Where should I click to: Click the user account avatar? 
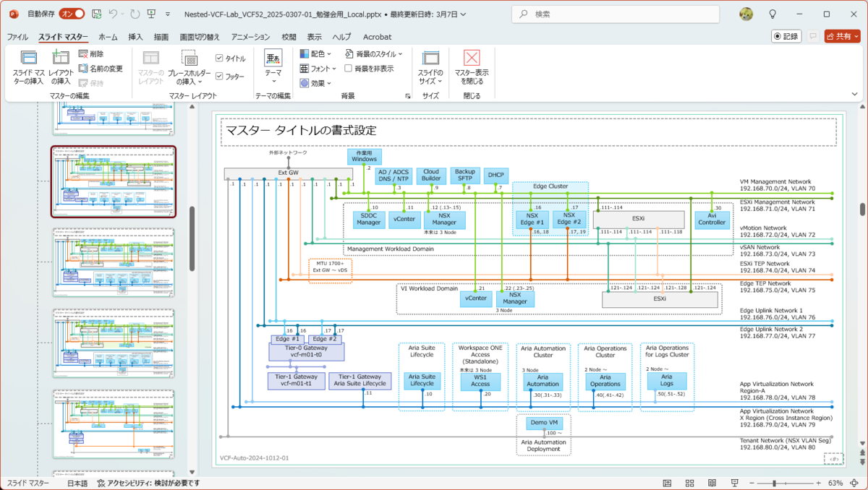[x=747, y=14]
